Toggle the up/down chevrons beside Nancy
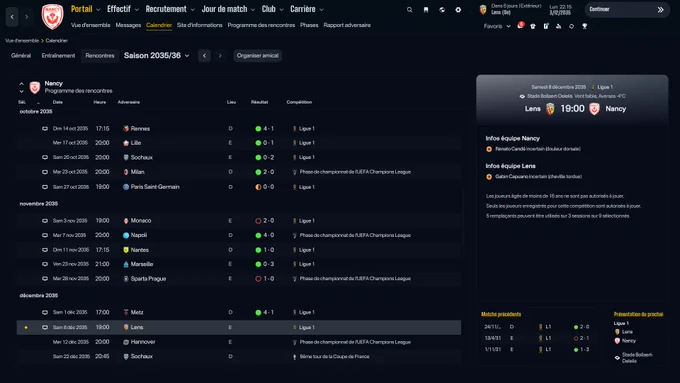 [x=21, y=87]
